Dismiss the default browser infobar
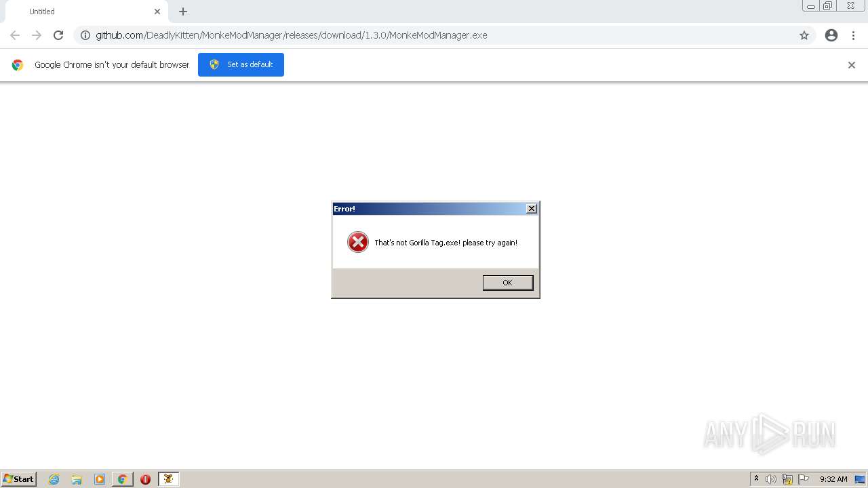The image size is (868, 488). coord(852,65)
